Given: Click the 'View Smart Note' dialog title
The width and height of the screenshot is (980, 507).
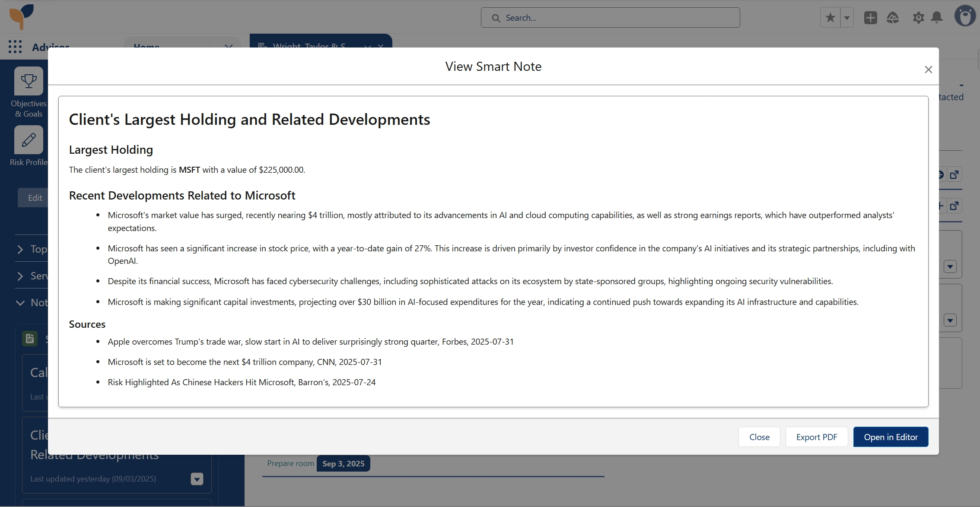Looking at the screenshot, I should (x=493, y=67).
